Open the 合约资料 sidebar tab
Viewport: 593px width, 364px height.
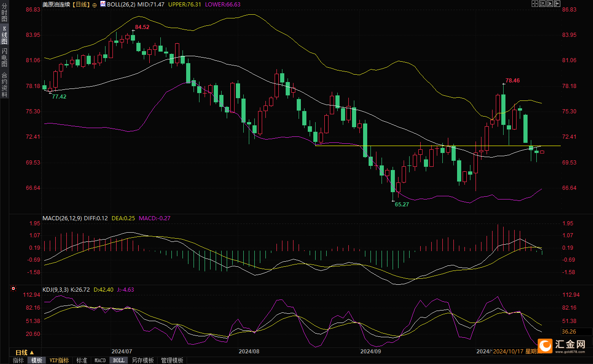click(x=4, y=84)
